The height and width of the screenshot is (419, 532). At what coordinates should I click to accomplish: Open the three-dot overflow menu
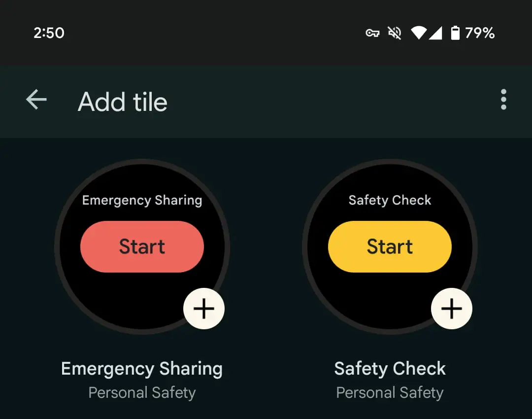coord(503,100)
